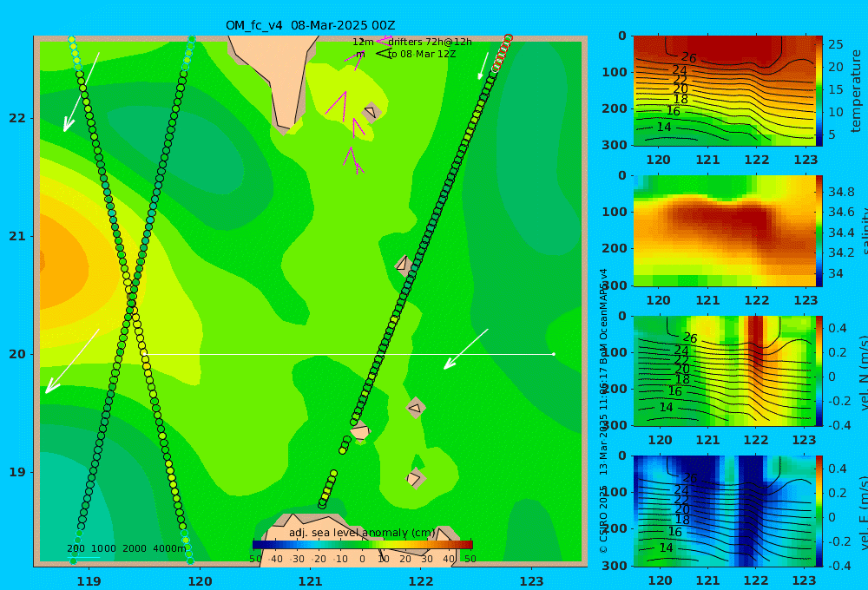Click the -0.4 tick on vel. E colorbar
868x590 pixels.
[x=838, y=565]
